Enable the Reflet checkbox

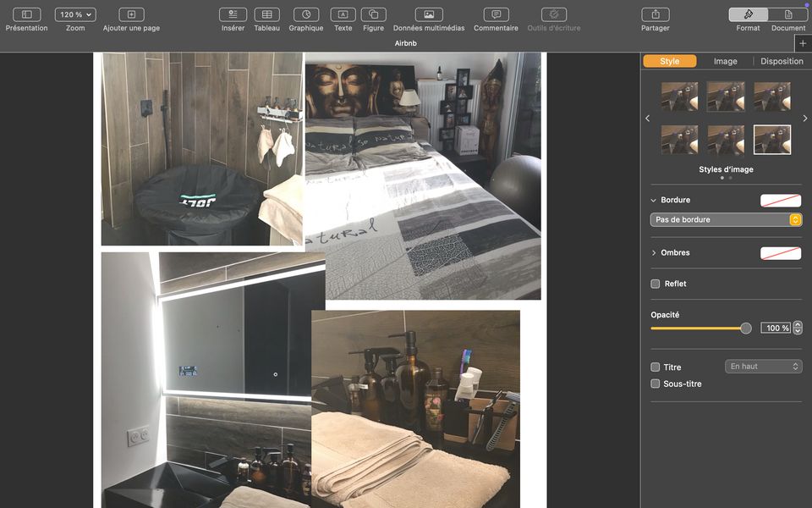coord(656,284)
